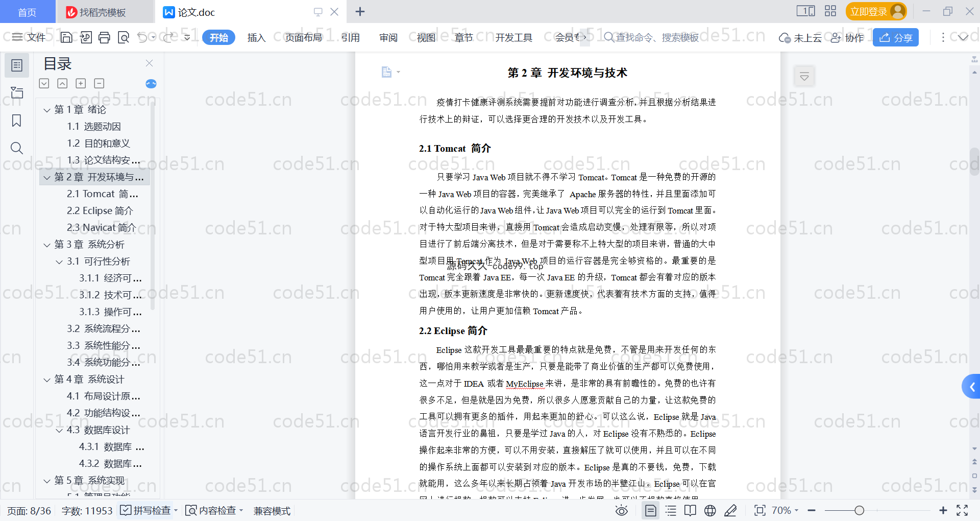The width and height of the screenshot is (980, 521).
Task: Select the 开发工具 ribbon tab
Action: (x=513, y=37)
